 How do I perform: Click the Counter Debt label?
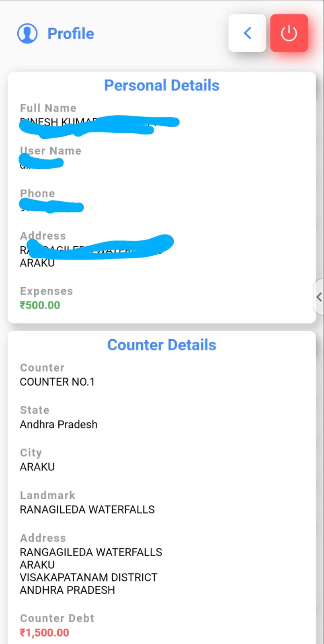pos(57,618)
